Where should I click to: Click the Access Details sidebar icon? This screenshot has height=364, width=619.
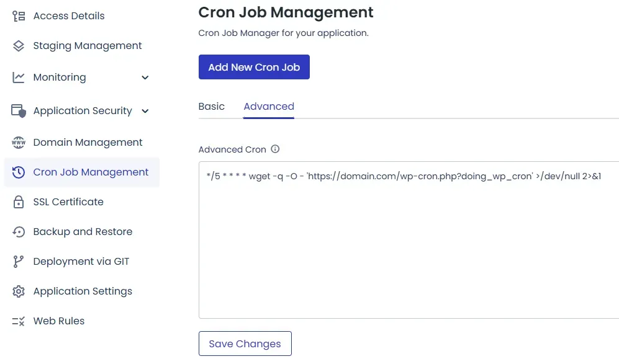click(x=19, y=16)
